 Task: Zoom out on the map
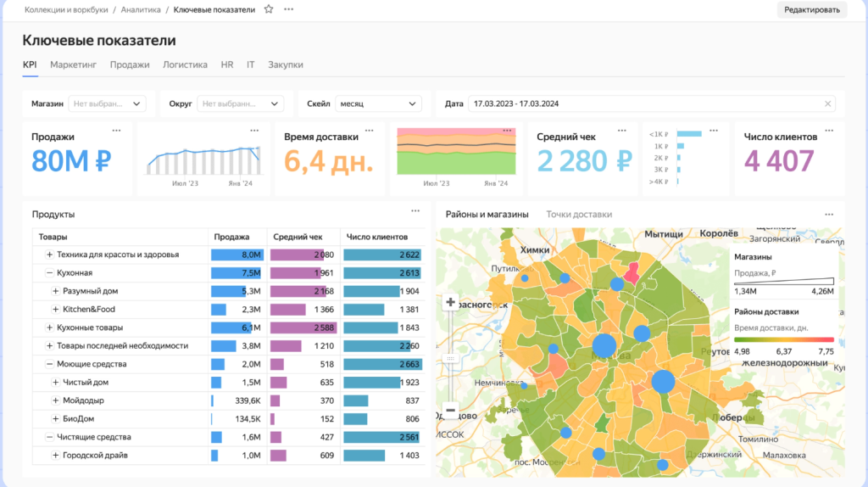tap(450, 411)
